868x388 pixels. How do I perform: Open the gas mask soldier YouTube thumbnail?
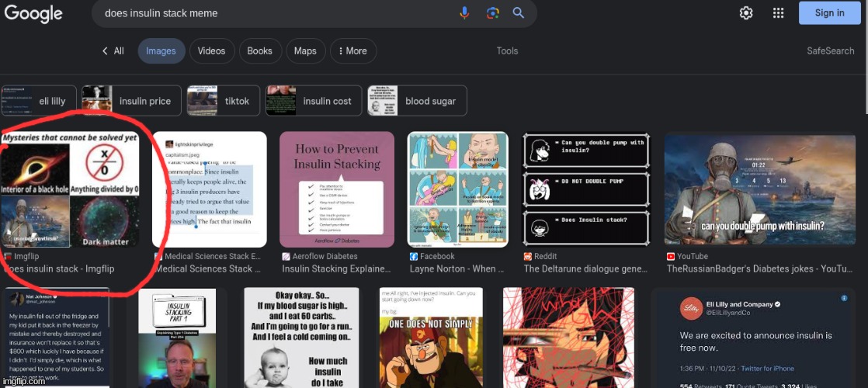[759, 189]
